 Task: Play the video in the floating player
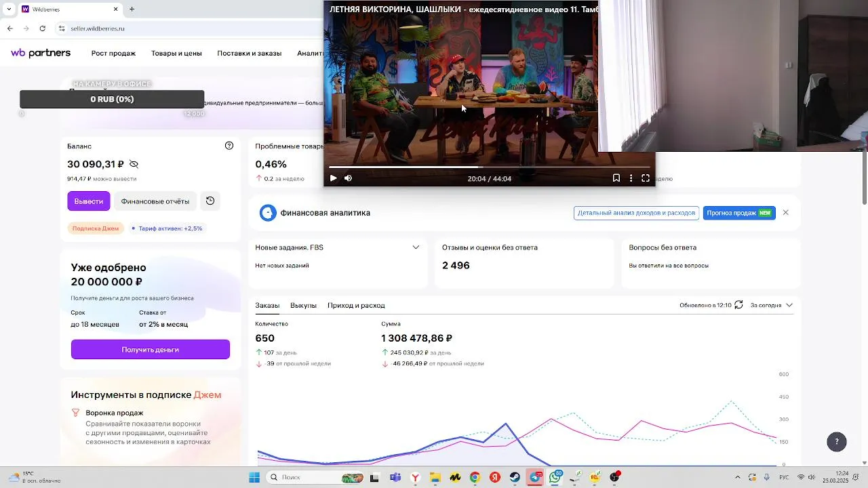coord(333,178)
